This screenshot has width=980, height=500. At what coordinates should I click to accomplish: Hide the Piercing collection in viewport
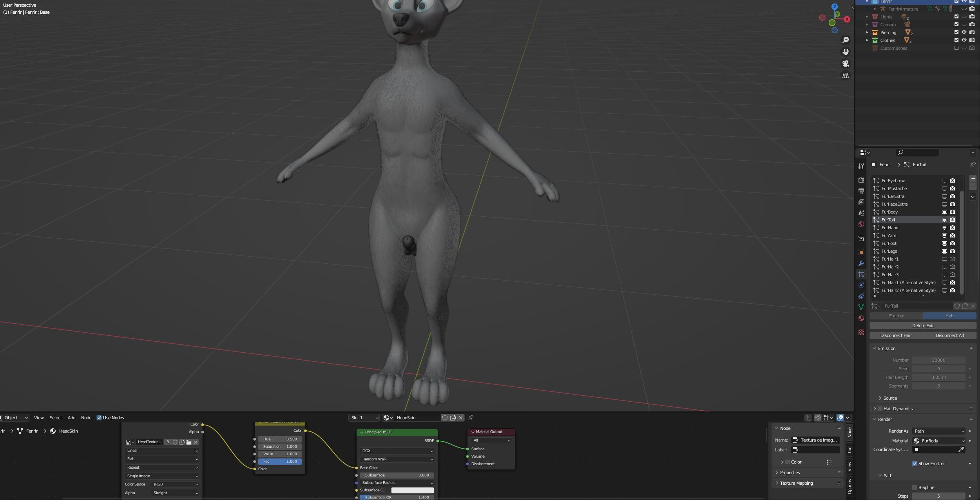[964, 33]
